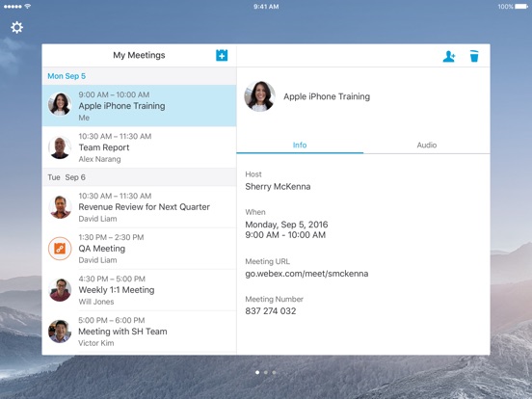Screen dimensions: 532x399
Task: Click Alex Narang's avatar in Team Report
Action: coord(60,147)
